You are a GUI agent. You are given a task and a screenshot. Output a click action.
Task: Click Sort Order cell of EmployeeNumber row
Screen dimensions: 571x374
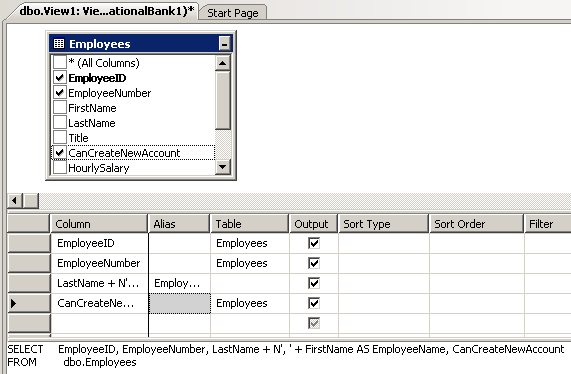point(477,263)
